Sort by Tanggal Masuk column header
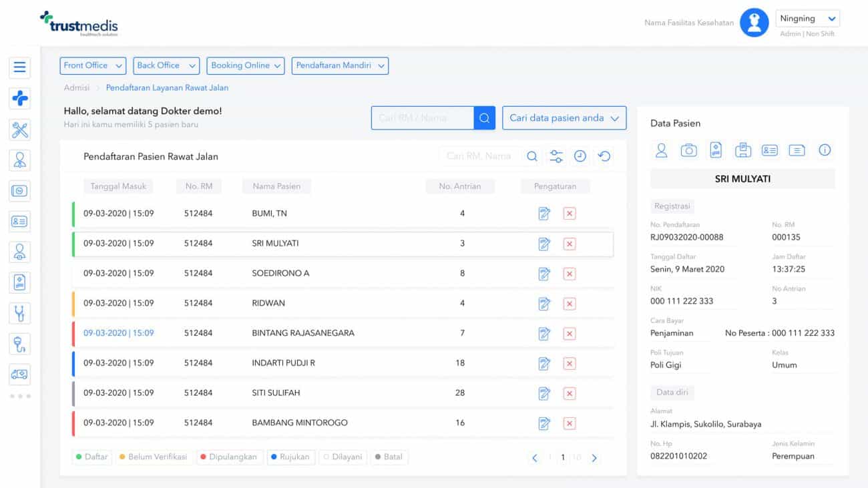 pos(118,186)
